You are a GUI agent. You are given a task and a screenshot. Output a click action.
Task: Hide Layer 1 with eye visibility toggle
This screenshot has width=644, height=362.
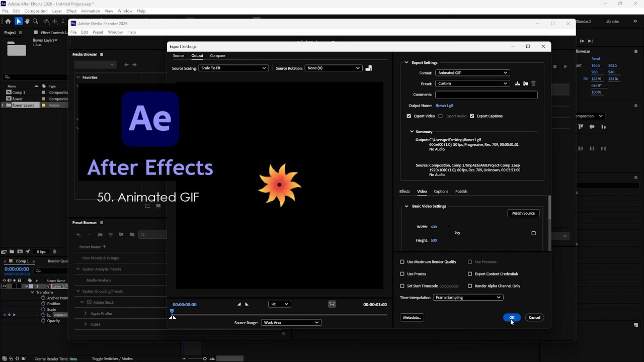click(4, 286)
